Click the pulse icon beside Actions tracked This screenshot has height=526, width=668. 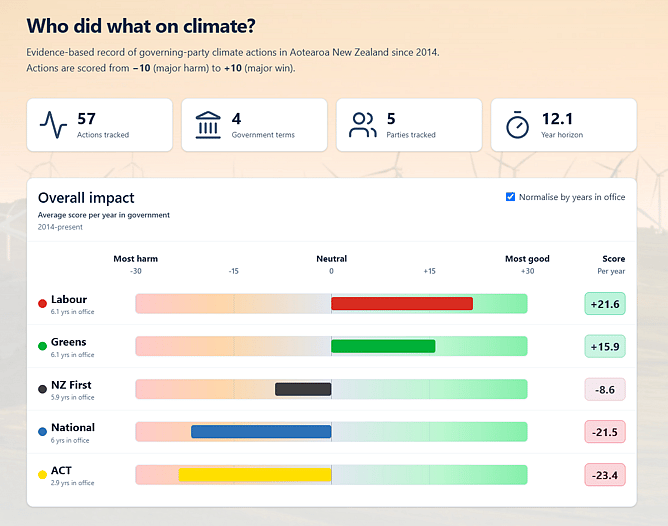[x=53, y=124]
